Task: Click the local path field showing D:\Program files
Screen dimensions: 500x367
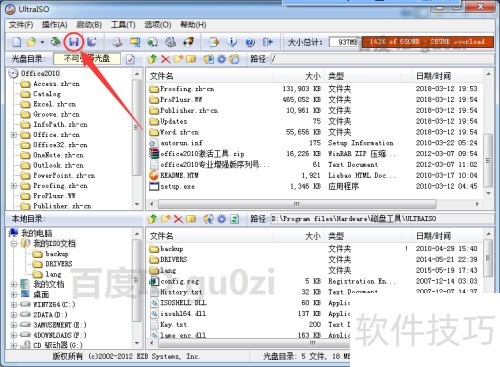Action: point(382,219)
